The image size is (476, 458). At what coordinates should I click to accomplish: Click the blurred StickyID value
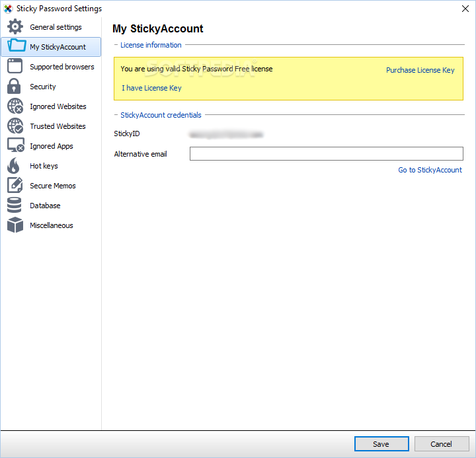pyautogui.click(x=226, y=134)
